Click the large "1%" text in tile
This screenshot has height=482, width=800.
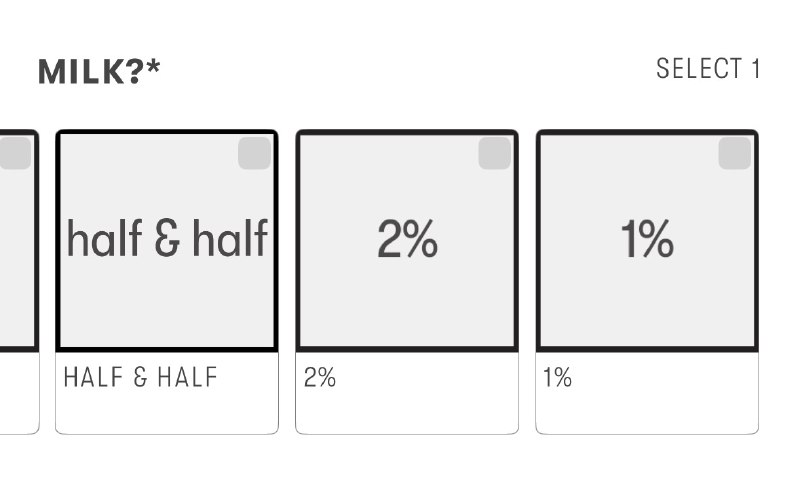point(647,240)
